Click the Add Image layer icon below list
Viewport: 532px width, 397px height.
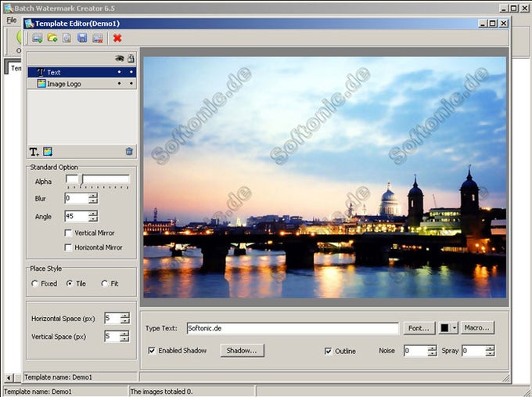[x=48, y=151]
